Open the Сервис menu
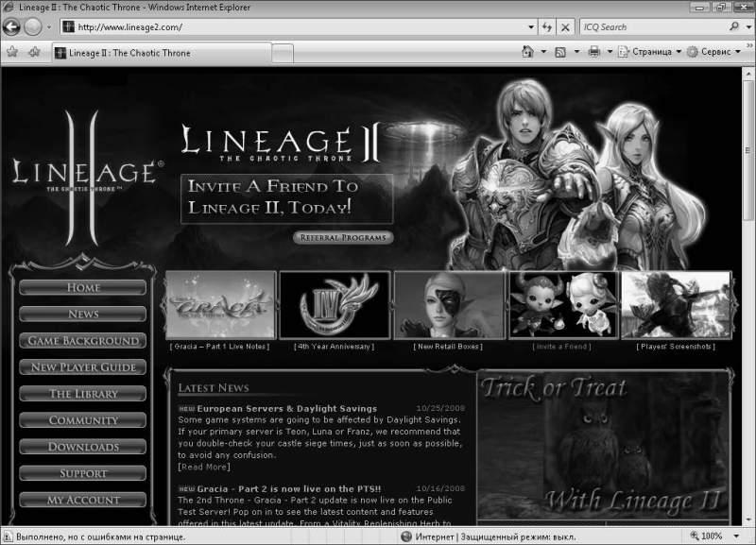This screenshot has height=545, width=756. (713, 52)
